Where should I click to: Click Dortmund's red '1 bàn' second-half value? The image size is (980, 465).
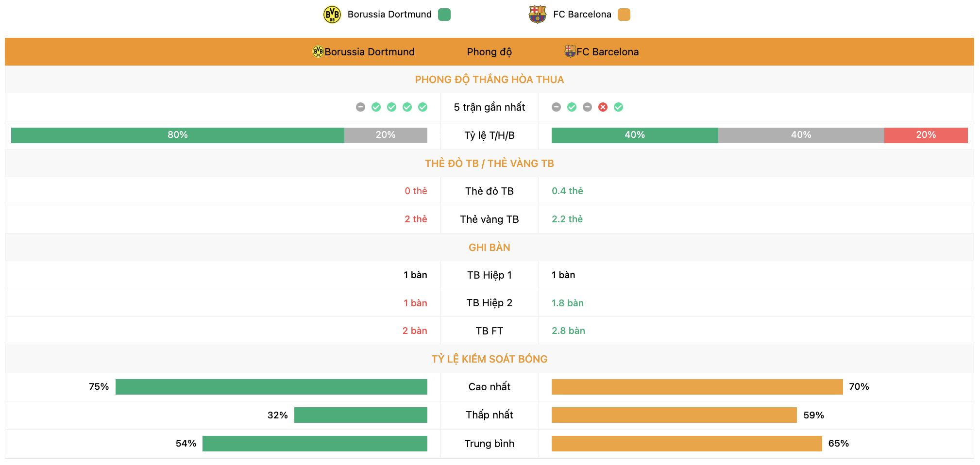tap(415, 303)
